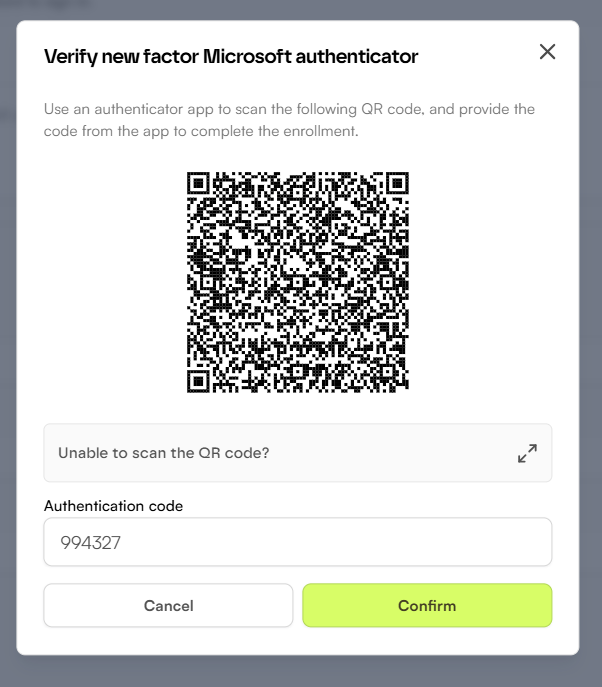Click the enrollment instructions paragraph
The width and height of the screenshot is (602, 687).
[289, 120]
